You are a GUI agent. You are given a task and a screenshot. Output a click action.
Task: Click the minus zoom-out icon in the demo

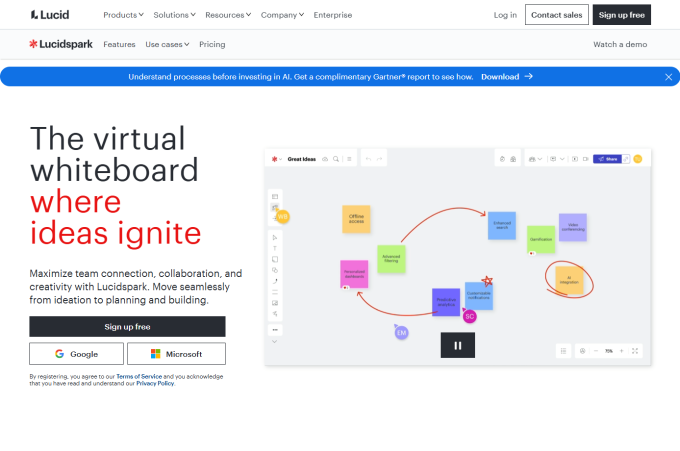click(x=596, y=351)
